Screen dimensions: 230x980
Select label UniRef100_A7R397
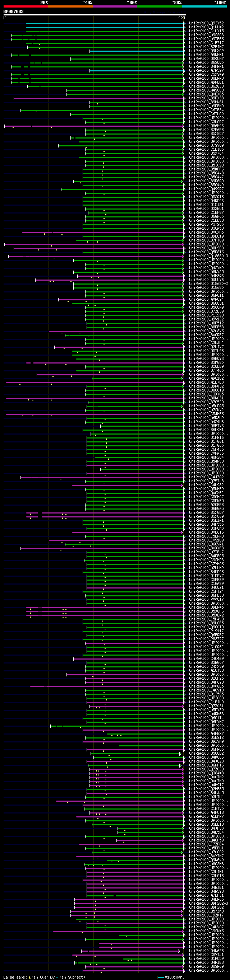coord(206,70)
